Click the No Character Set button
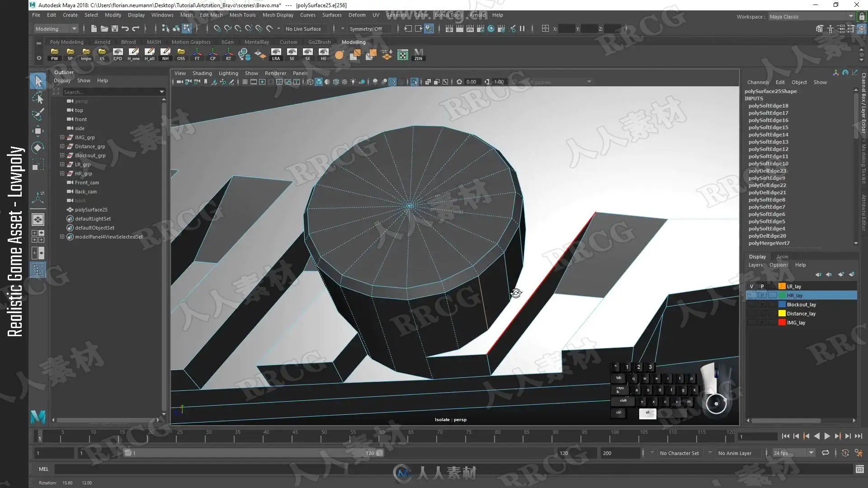 [x=679, y=453]
